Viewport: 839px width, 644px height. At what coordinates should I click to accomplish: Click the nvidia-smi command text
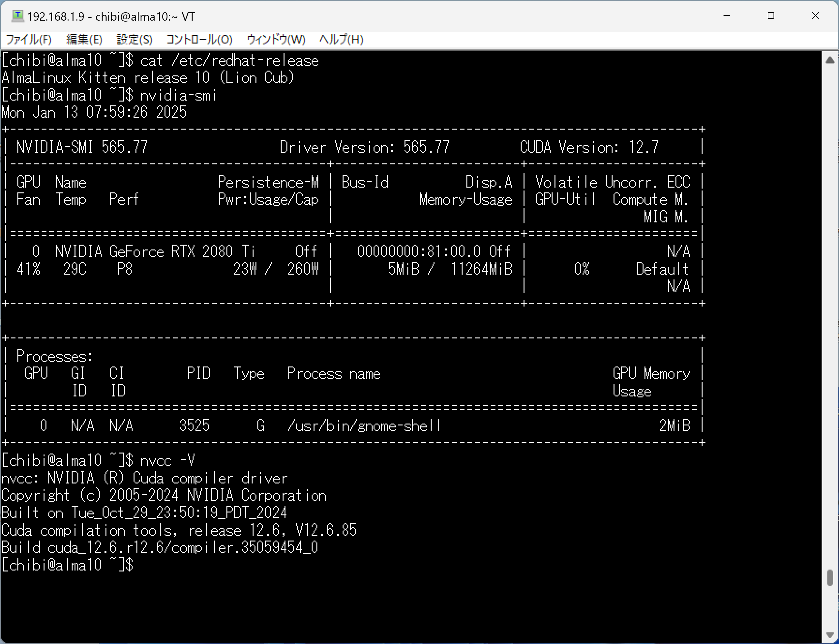point(178,95)
